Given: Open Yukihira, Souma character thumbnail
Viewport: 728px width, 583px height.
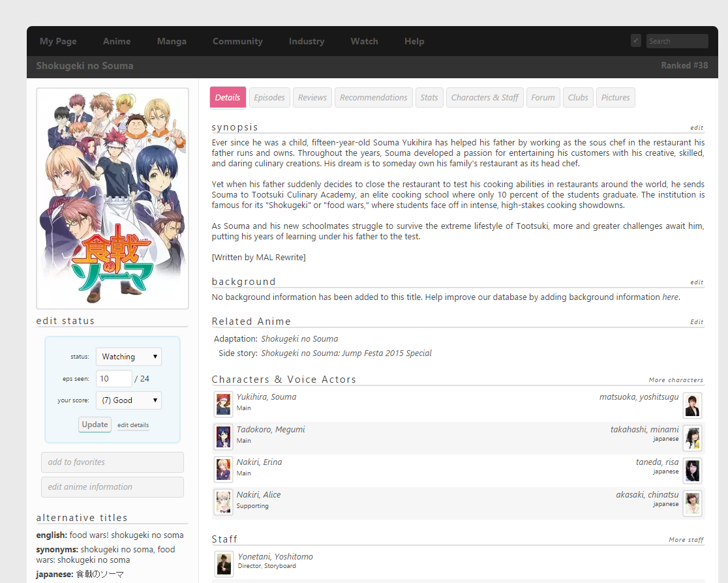Looking at the screenshot, I should [223, 404].
